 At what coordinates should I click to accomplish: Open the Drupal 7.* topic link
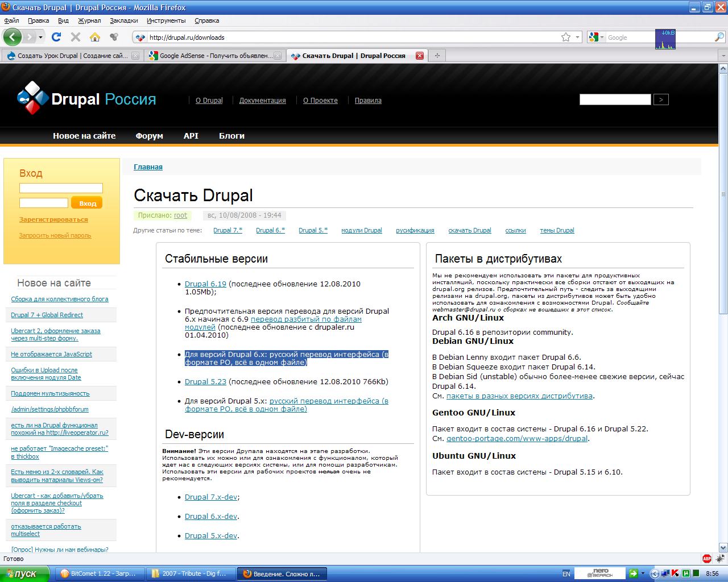coord(227,230)
